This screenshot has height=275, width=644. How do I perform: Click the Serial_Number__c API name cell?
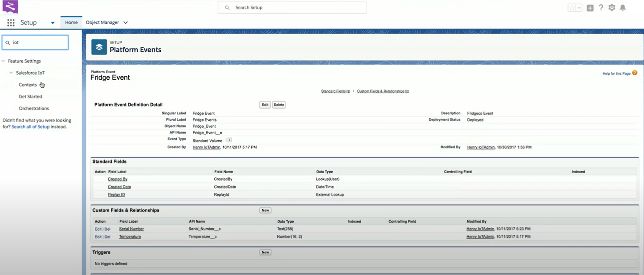204,229
